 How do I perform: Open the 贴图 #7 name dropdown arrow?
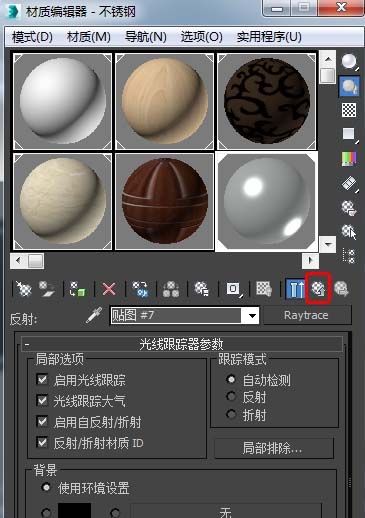point(252,315)
